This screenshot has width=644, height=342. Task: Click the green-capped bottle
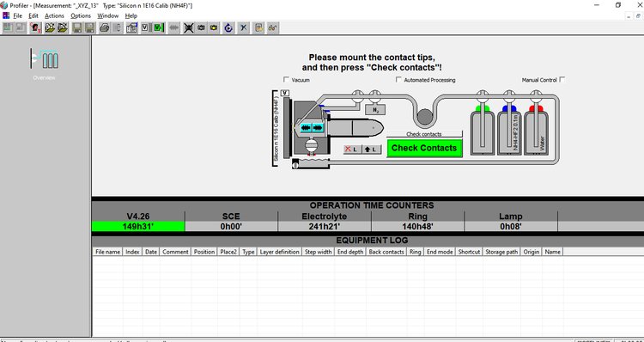click(x=483, y=130)
